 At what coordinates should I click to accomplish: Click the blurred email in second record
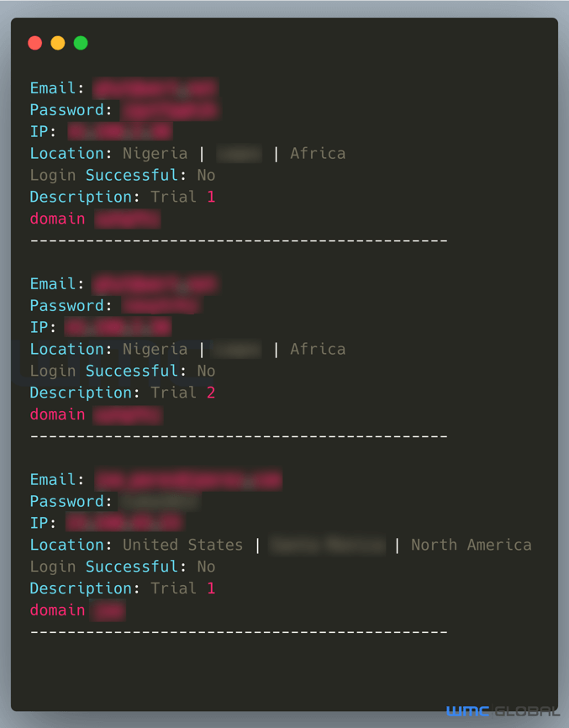click(x=155, y=284)
